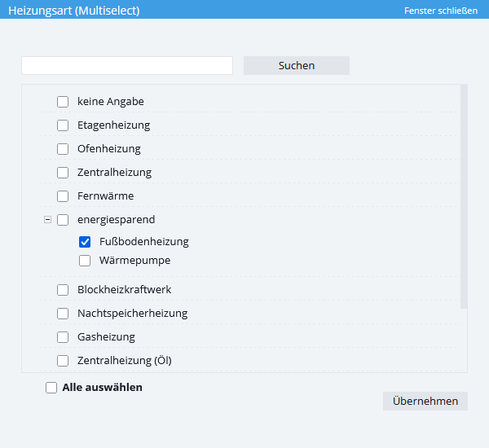Screen dimensions: 489x448
Task: Tick the Blockheizkraftwerk checkbox
Action: pos(63,290)
